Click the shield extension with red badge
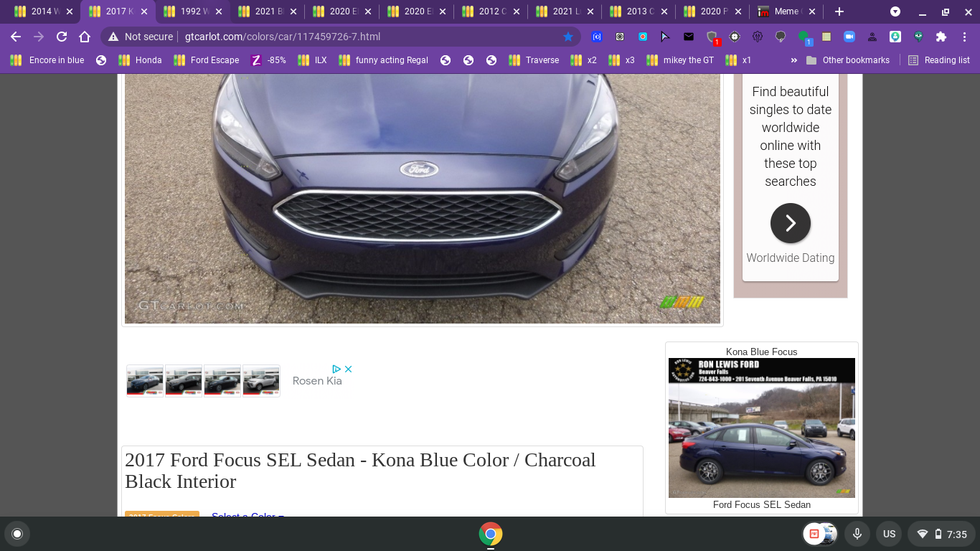 click(712, 37)
